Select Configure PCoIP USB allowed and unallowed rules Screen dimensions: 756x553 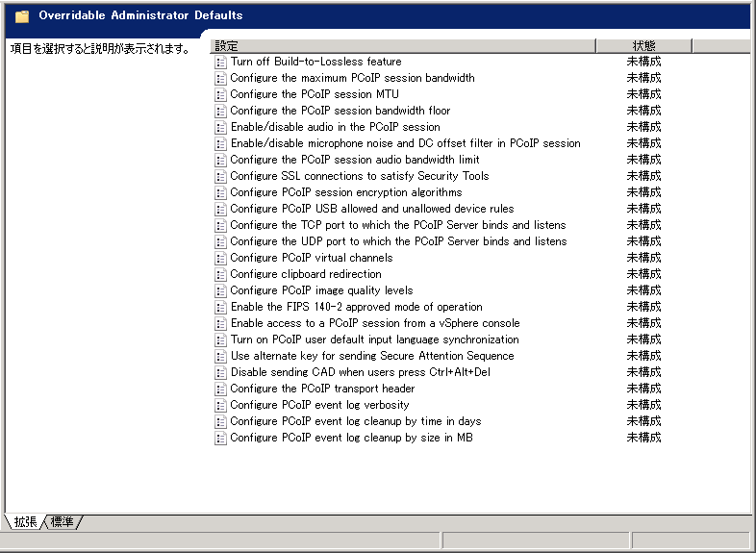point(372,210)
